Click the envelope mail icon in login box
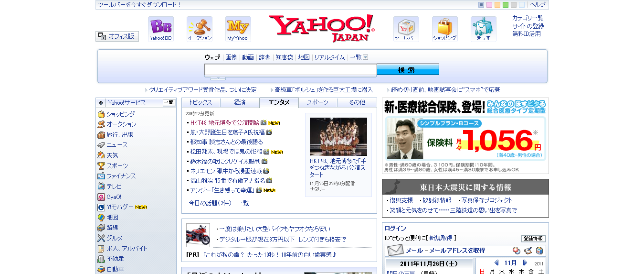644x274 pixels. (x=395, y=250)
